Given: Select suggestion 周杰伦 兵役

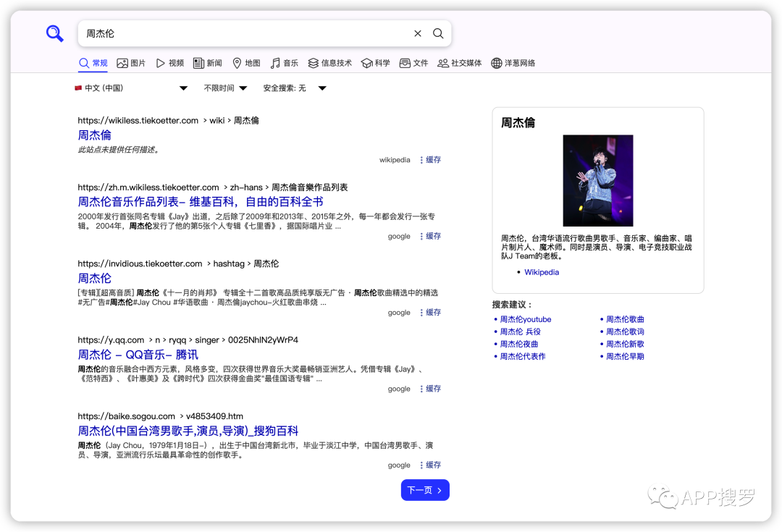Looking at the screenshot, I should pyautogui.click(x=520, y=332).
